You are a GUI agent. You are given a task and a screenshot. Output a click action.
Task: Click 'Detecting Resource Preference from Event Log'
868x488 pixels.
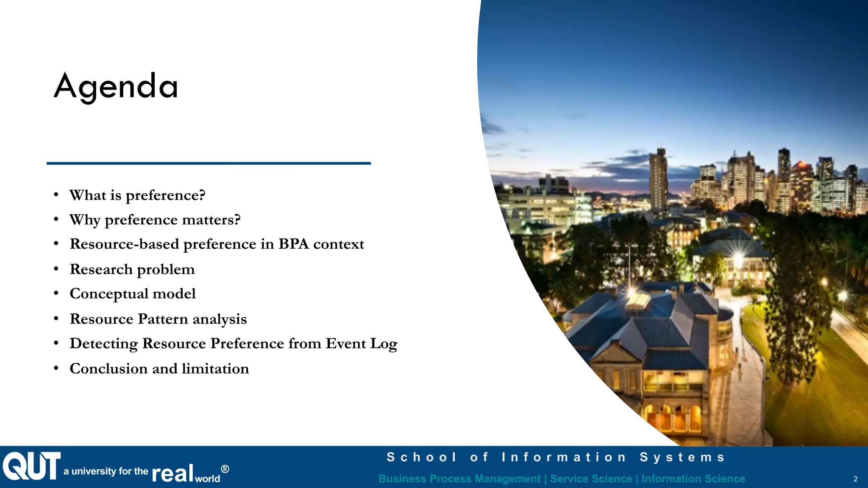233,344
